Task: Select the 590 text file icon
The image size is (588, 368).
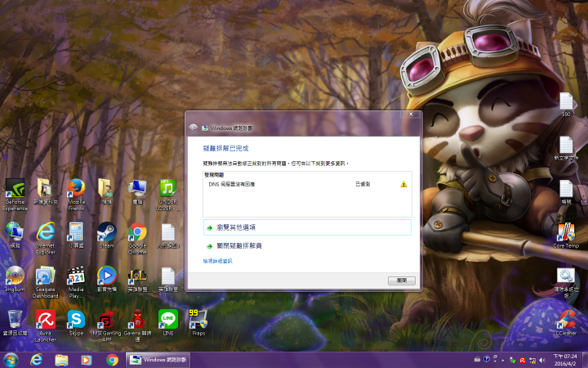Action: [566, 104]
